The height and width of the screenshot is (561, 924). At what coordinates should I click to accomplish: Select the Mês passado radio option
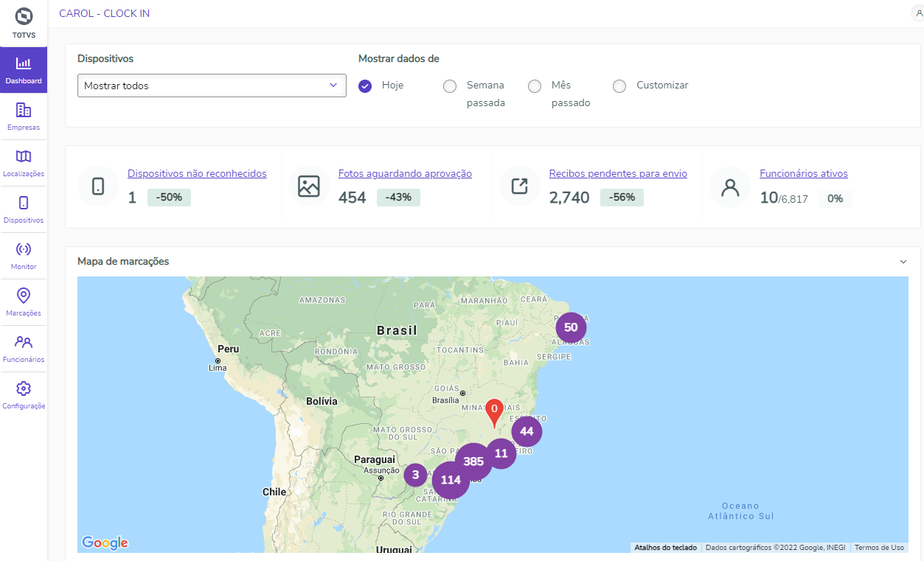tap(535, 86)
